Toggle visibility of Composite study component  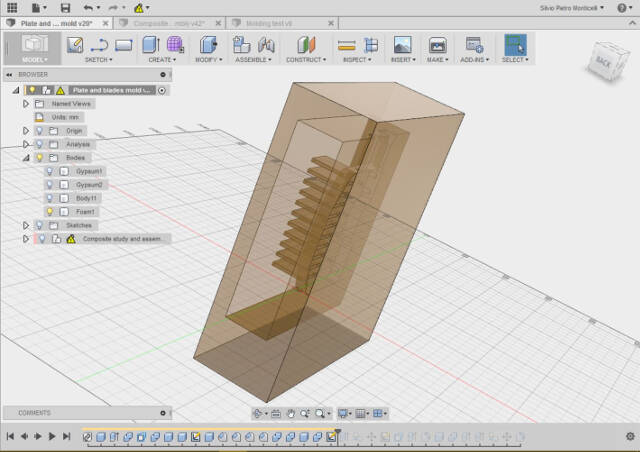coord(42,239)
